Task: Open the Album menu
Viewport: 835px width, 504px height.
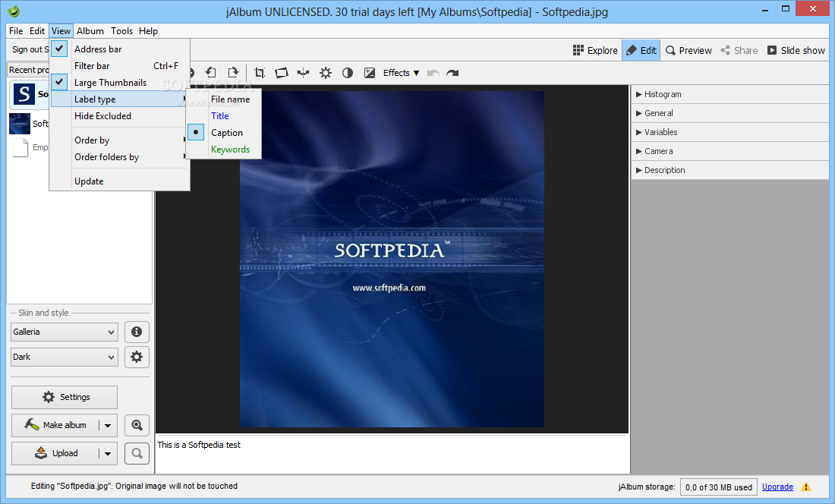Action: pyautogui.click(x=90, y=31)
